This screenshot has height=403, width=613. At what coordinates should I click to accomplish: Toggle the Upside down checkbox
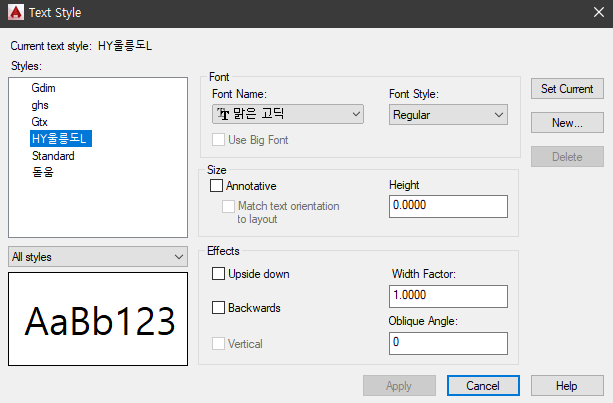point(218,274)
